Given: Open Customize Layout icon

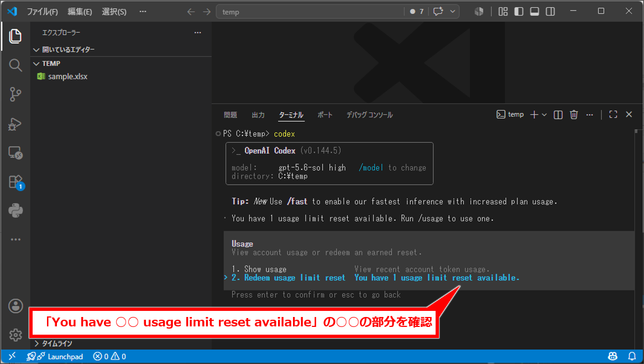Looking at the screenshot, I should click(x=503, y=12).
